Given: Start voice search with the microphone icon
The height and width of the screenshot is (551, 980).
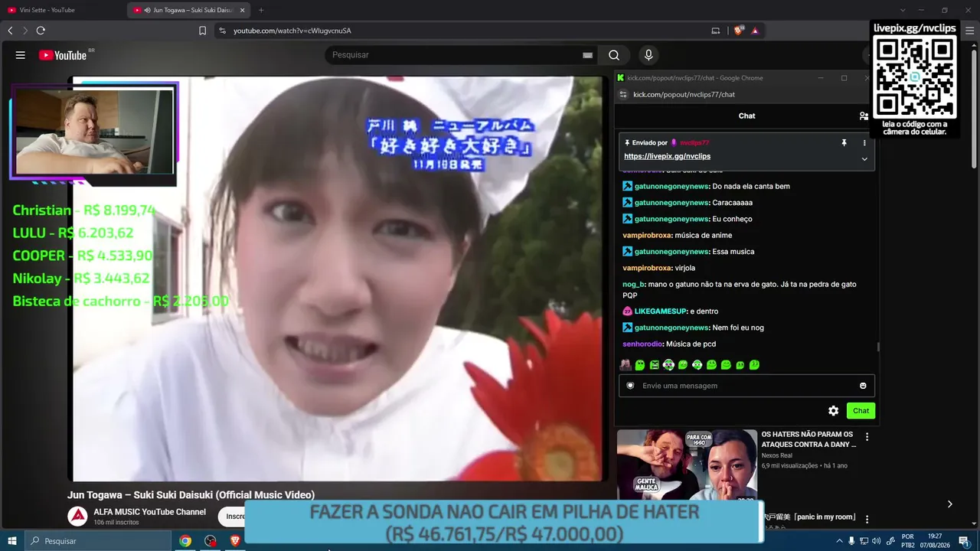Looking at the screenshot, I should (648, 55).
